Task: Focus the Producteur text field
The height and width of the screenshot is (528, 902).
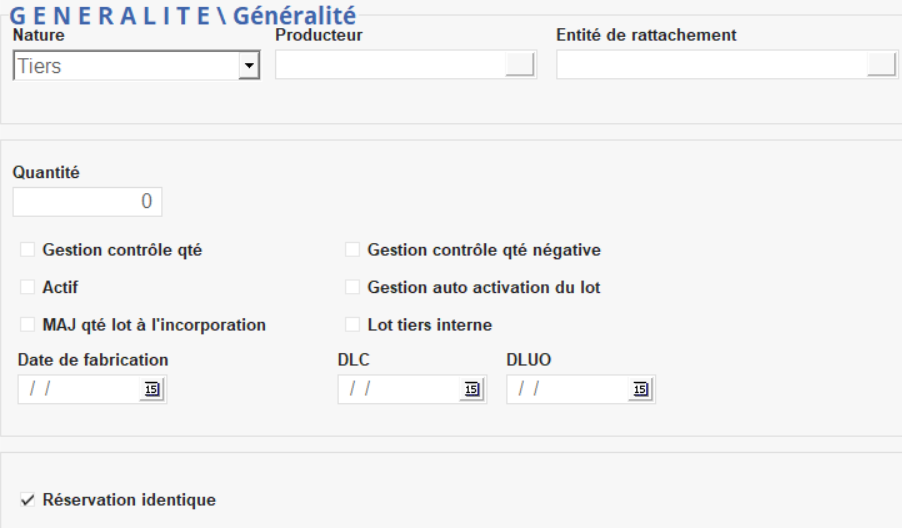Action: 390,65
